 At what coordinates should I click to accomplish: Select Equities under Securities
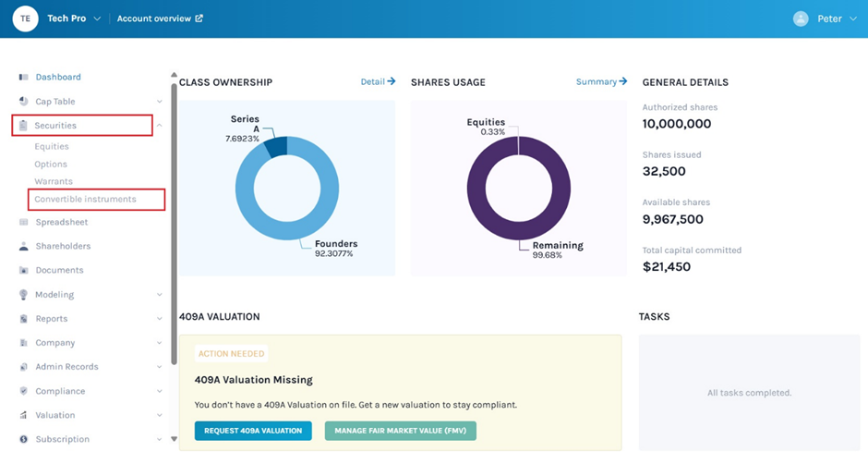52,146
